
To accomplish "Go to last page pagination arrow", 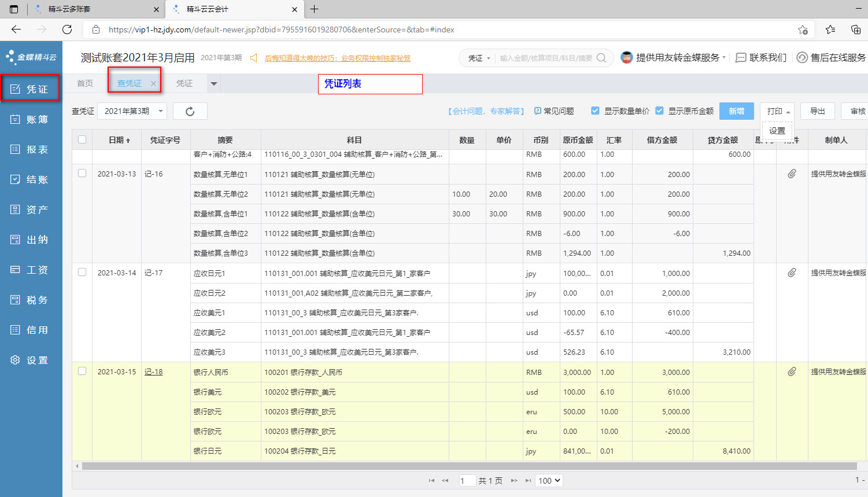I will point(528,481).
